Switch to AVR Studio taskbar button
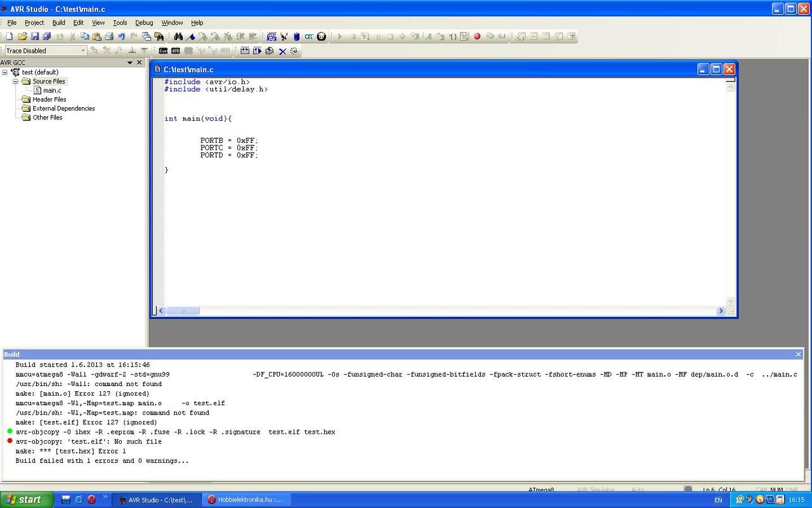This screenshot has width=812, height=508. coord(158,500)
